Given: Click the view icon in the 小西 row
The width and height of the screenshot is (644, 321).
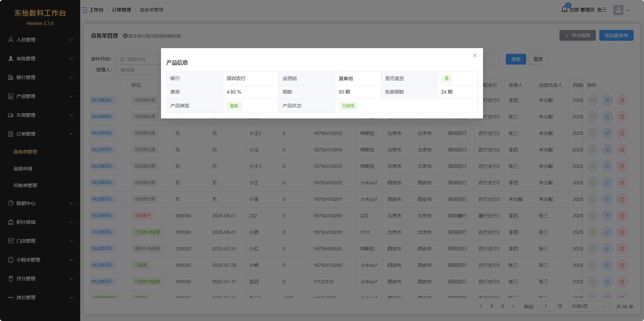Looking at the screenshot, I should pyautogui.click(x=592, y=232).
